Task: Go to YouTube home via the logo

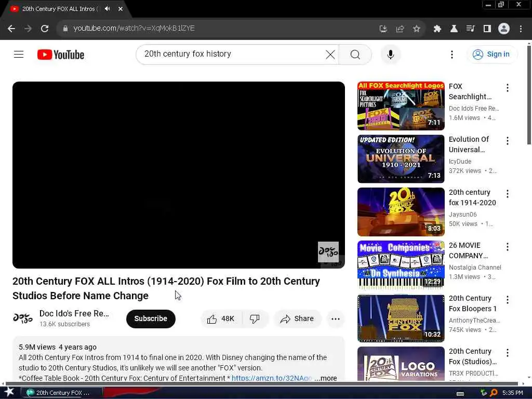Action: [x=61, y=55]
